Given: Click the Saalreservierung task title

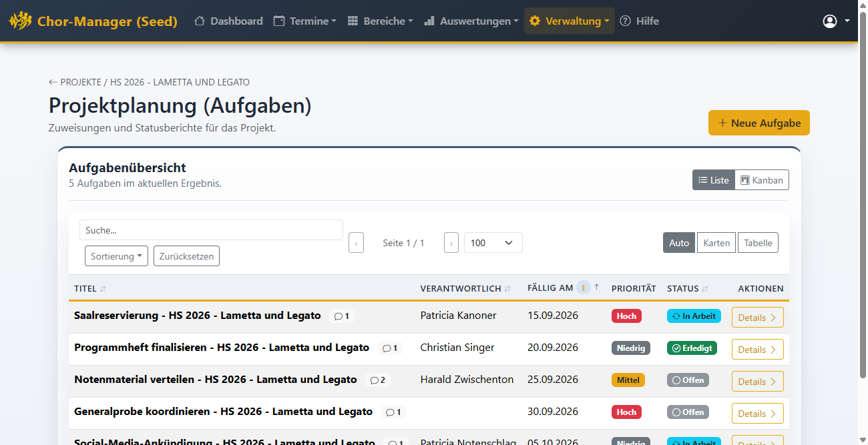Looking at the screenshot, I should coord(198,316).
